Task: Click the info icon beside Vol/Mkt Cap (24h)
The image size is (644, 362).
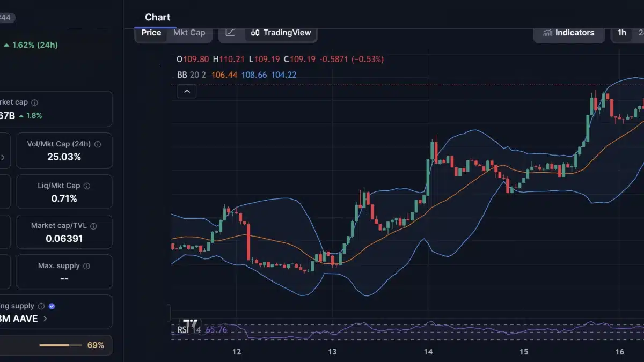Action: click(97, 144)
